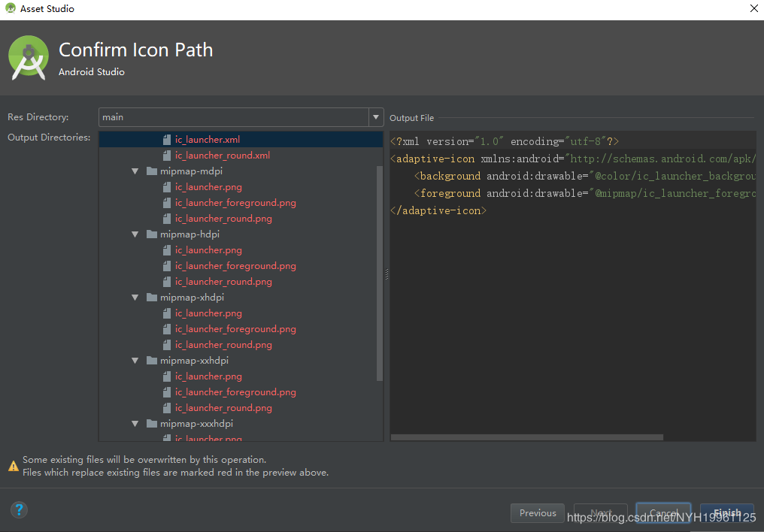Click the output file horizontal scrollbar
This screenshot has width=764, height=532.
pos(526,437)
